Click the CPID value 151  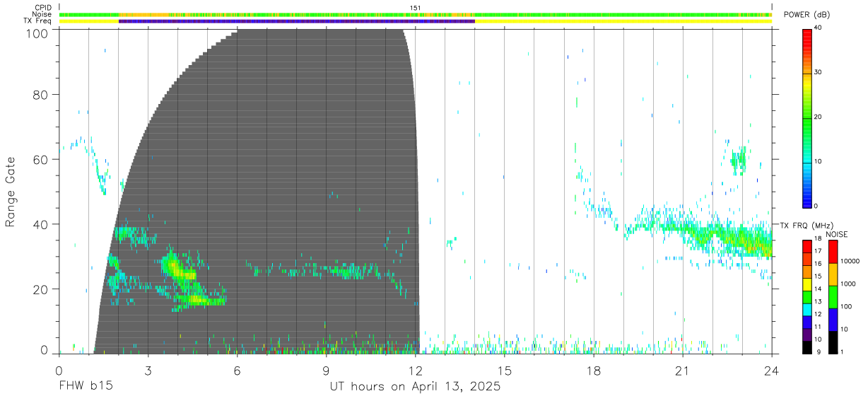[415, 8]
